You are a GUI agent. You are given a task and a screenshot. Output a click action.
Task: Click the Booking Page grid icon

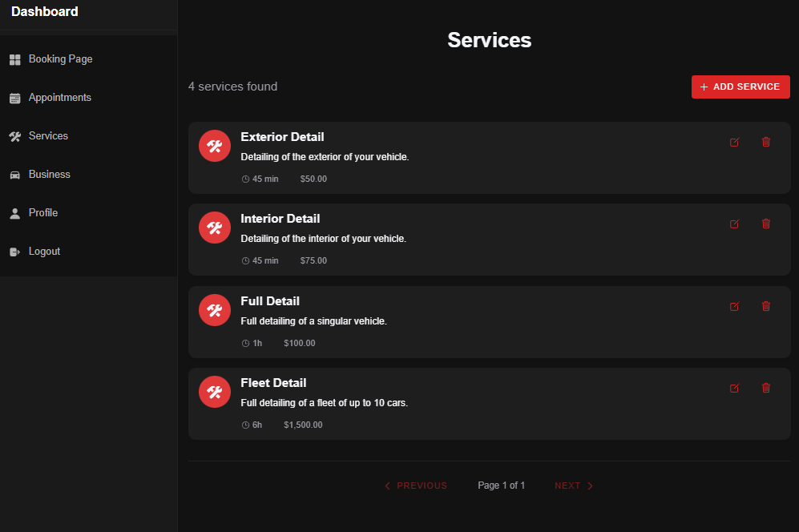pyautogui.click(x=14, y=58)
